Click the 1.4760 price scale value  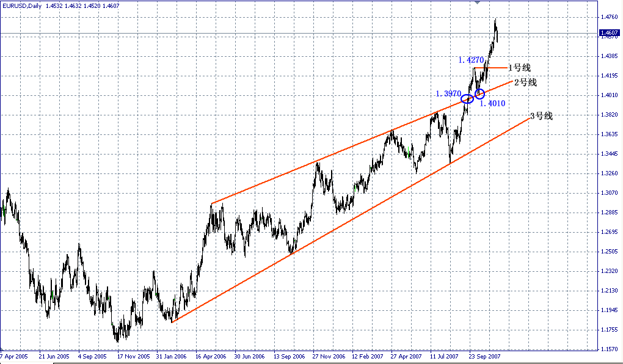pyautogui.click(x=609, y=17)
